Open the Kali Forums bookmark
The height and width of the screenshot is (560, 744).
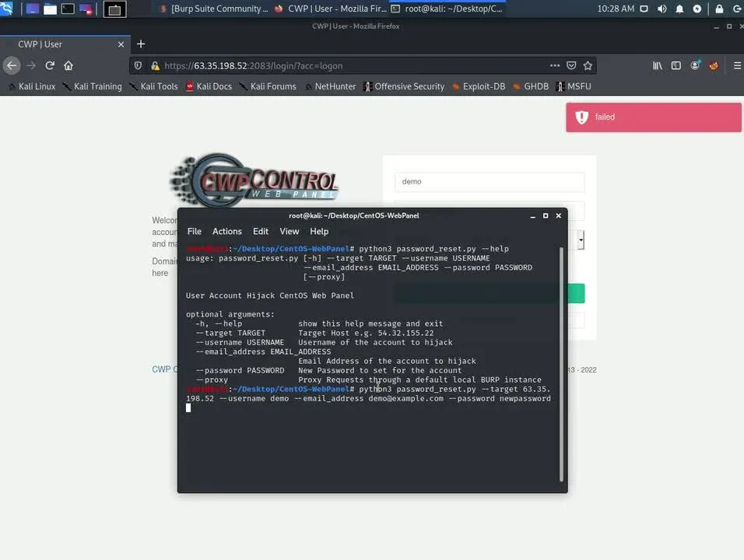tap(268, 86)
